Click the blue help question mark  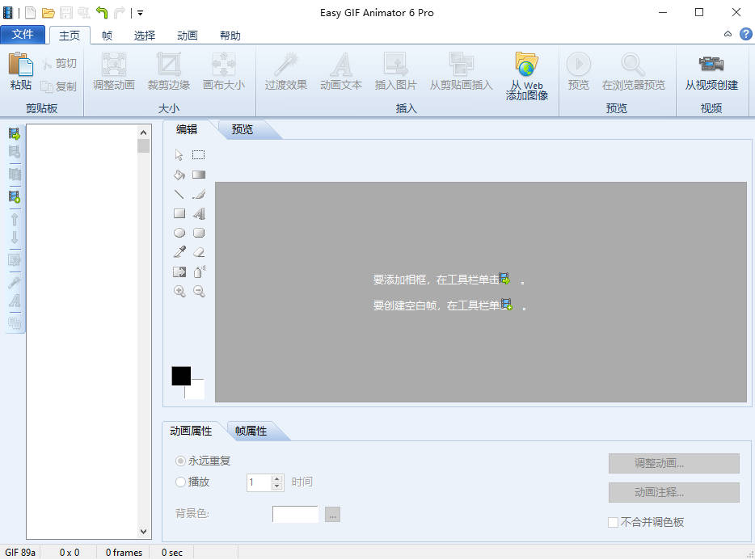click(x=746, y=34)
